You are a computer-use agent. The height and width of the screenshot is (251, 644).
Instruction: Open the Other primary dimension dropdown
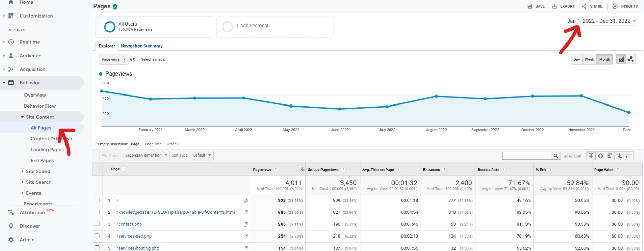click(173, 144)
